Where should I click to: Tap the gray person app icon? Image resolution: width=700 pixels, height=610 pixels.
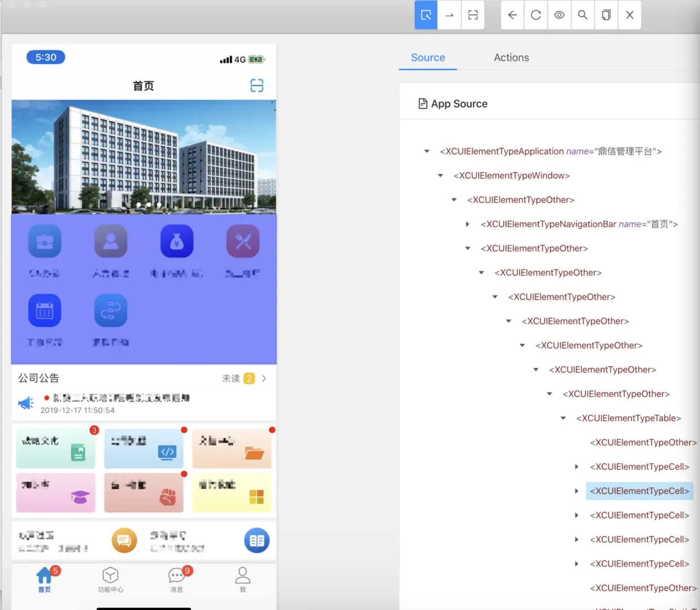tap(111, 241)
